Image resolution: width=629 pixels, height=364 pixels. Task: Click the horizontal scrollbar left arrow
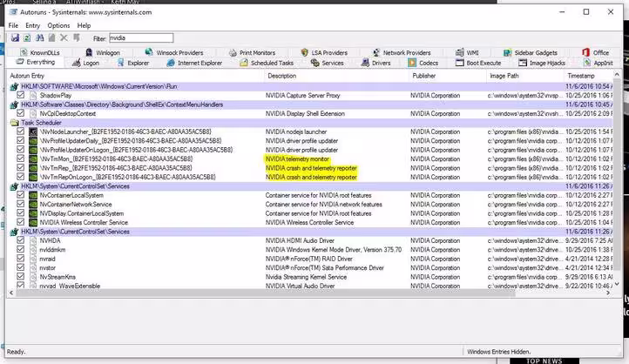(x=11, y=293)
